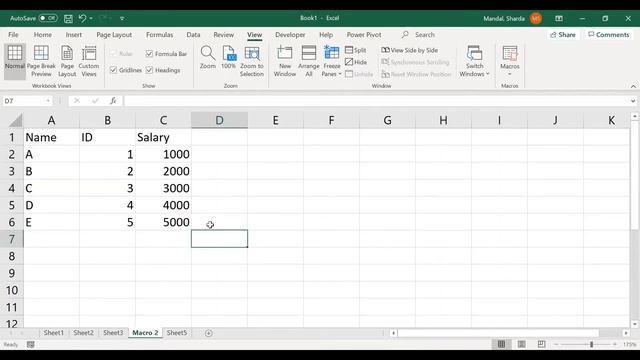Select cell with value 5000
This screenshot has height=360, width=640.
[x=163, y=222]
